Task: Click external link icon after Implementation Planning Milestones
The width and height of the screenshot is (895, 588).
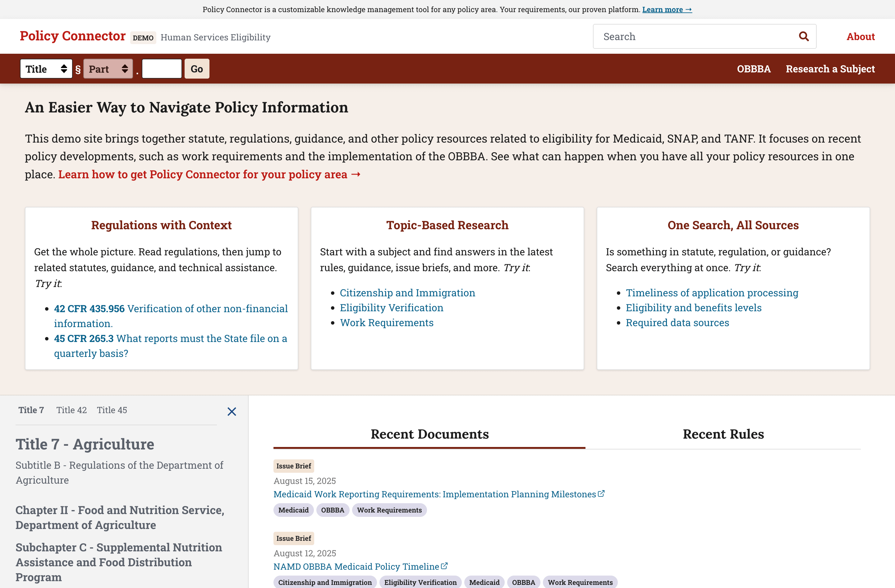Action: click(601, 493)
